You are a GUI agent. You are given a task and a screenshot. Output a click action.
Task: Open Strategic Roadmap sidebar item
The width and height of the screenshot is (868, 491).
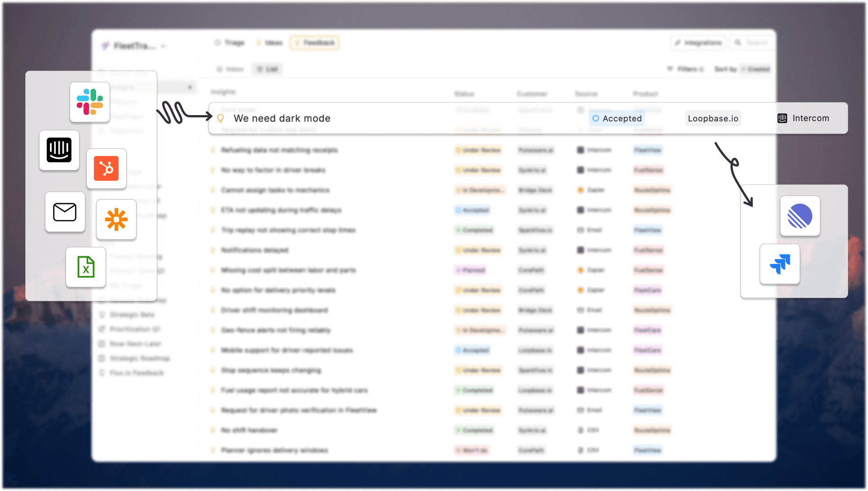click(x=134, y=358)
